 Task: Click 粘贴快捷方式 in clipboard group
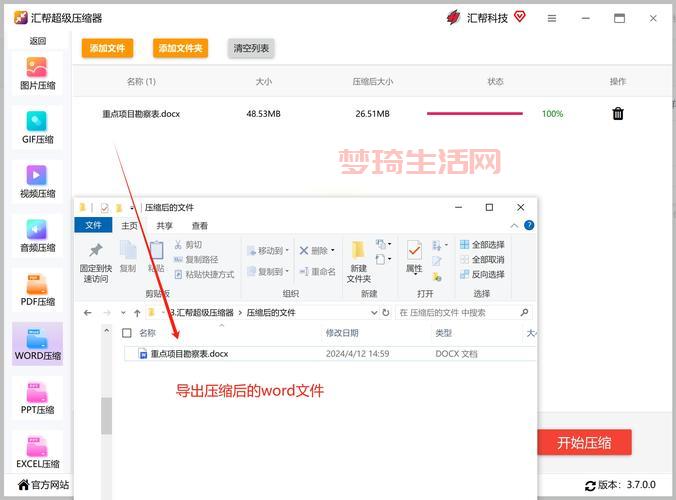(204, 274)
